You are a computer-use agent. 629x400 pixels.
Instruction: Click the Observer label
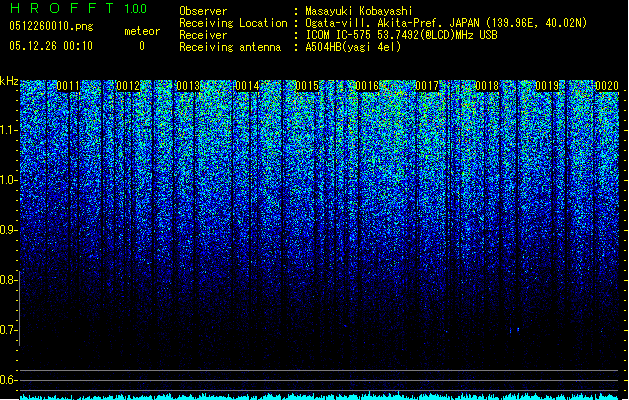[203, 11]
